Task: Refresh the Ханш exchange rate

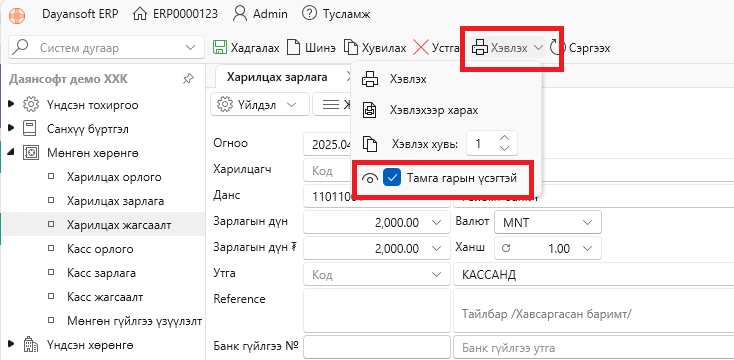Action: [x=506, y=249]
